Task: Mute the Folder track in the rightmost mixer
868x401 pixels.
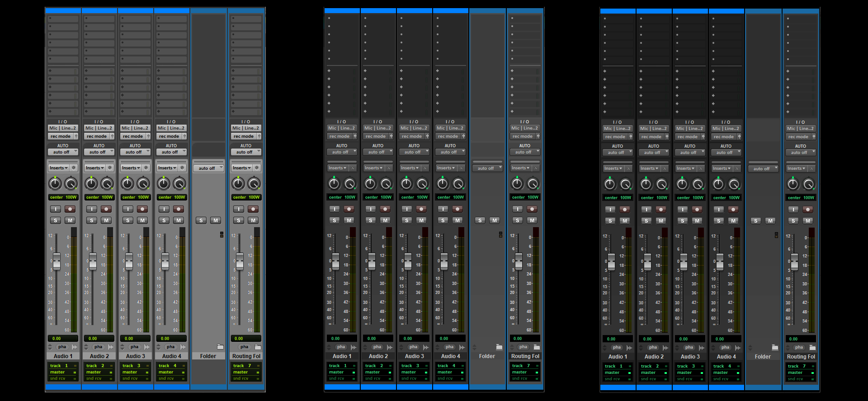Action: tap(770, 221)
